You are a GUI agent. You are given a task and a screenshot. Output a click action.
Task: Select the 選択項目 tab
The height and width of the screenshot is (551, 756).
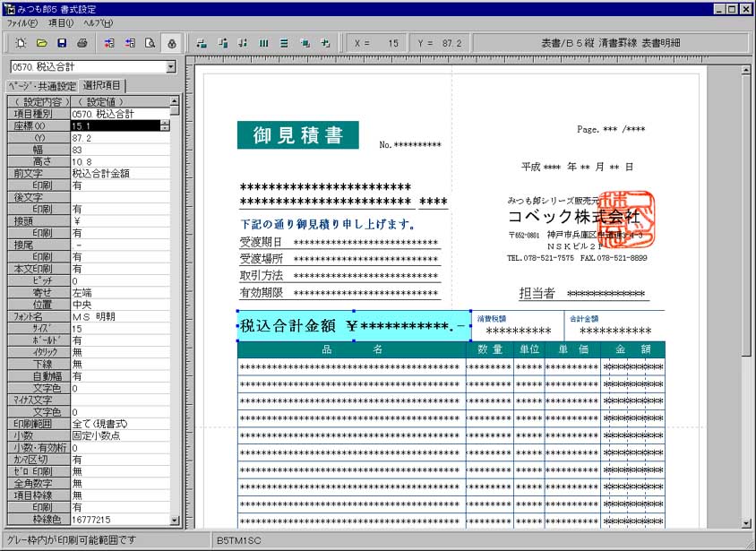(x=103, y=86)
